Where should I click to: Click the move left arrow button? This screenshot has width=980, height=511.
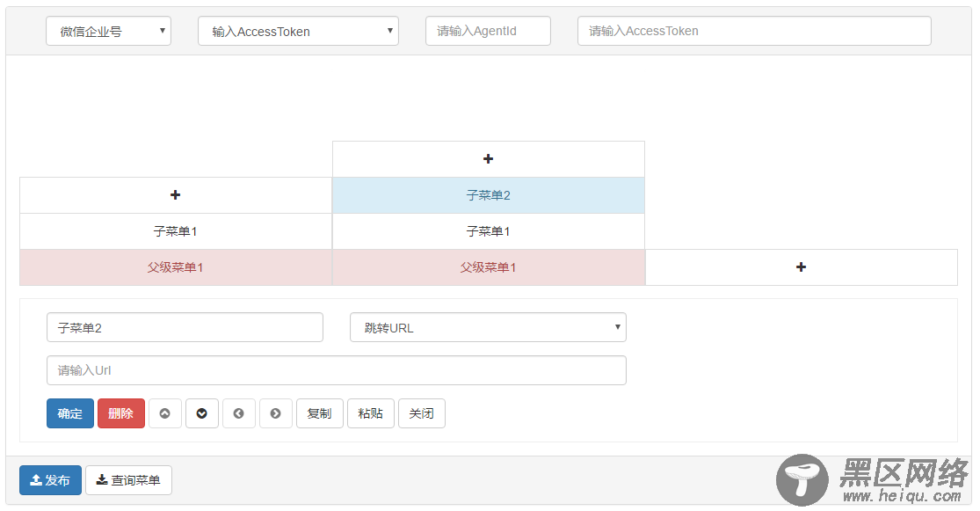239,413
